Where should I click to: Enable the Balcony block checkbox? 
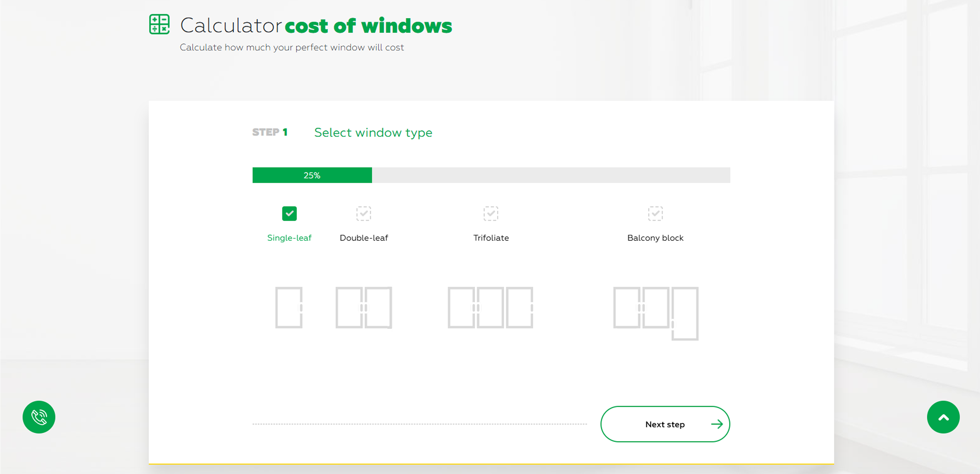[655, 214]
